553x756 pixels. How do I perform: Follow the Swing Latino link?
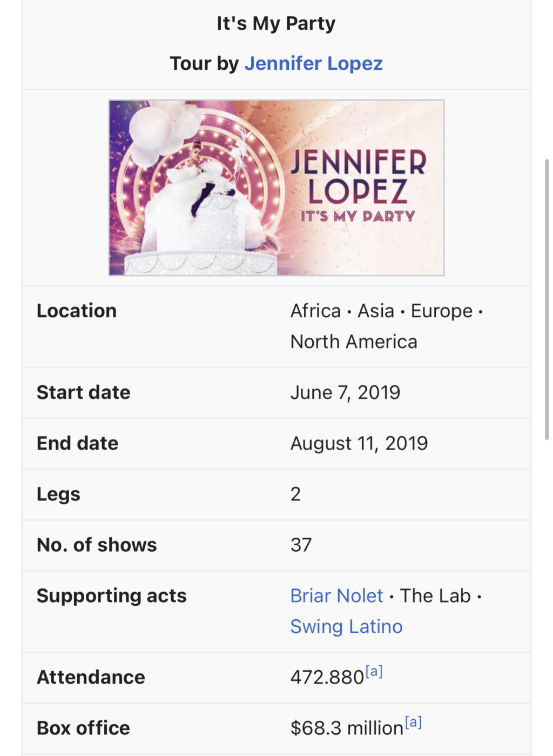tap(346, 626)
